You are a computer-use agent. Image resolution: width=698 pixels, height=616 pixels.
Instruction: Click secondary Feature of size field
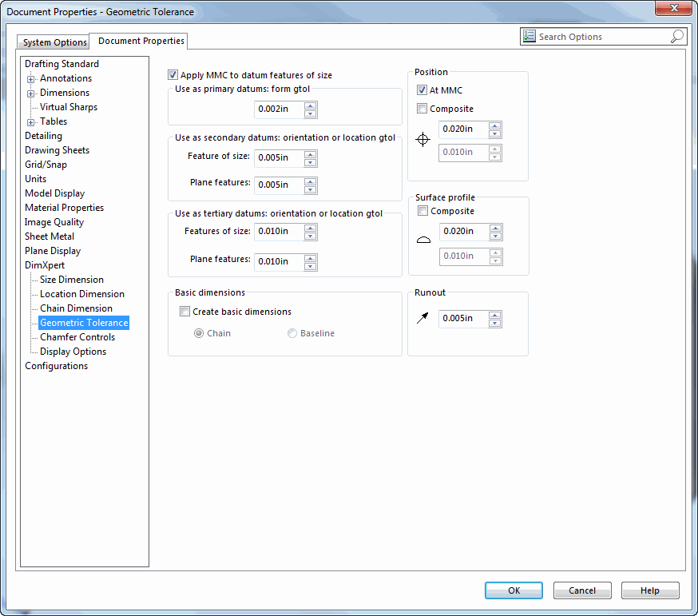[280, 157]
